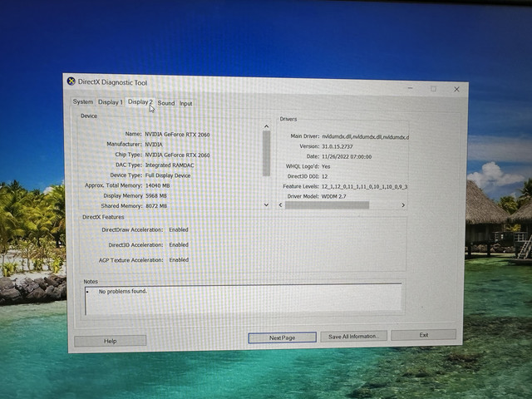This screenshot has width=532, height=399.
Task: Click Device list scroll down arrow
Action: click(x=266, y=205)
